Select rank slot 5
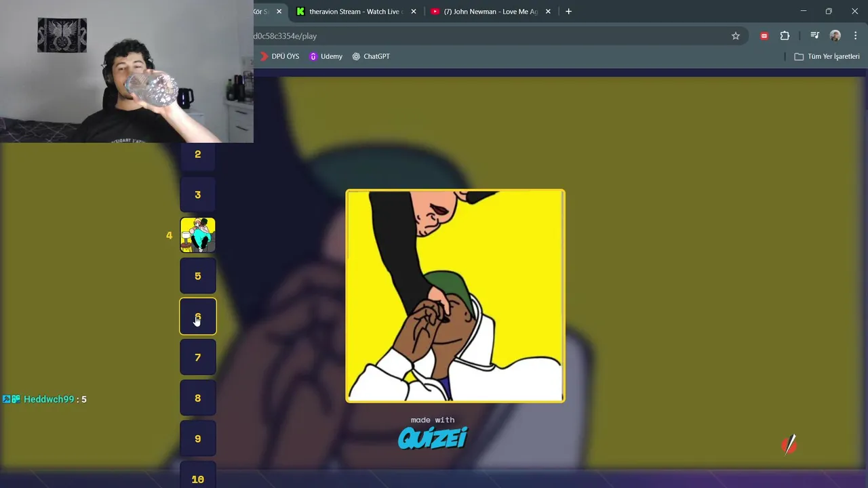 pyautogui.click(x=197, y=276)
